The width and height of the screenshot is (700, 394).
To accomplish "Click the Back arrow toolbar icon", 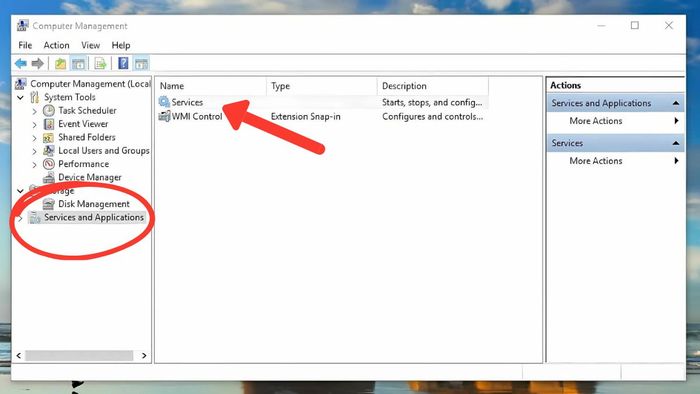I will click(x=21, y=64).
